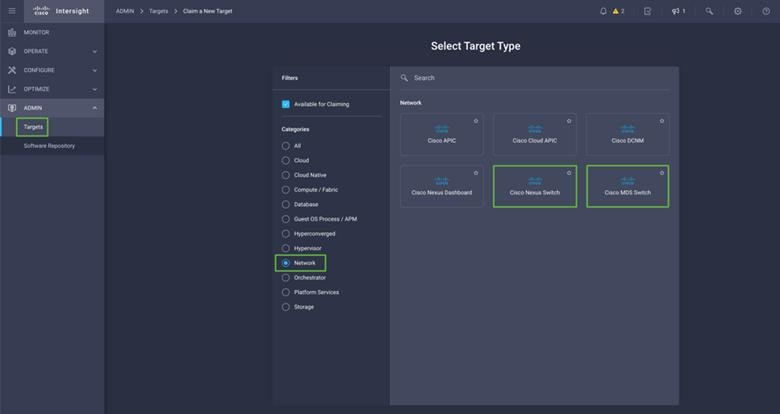Open the help question mark icon

[766, 11]
